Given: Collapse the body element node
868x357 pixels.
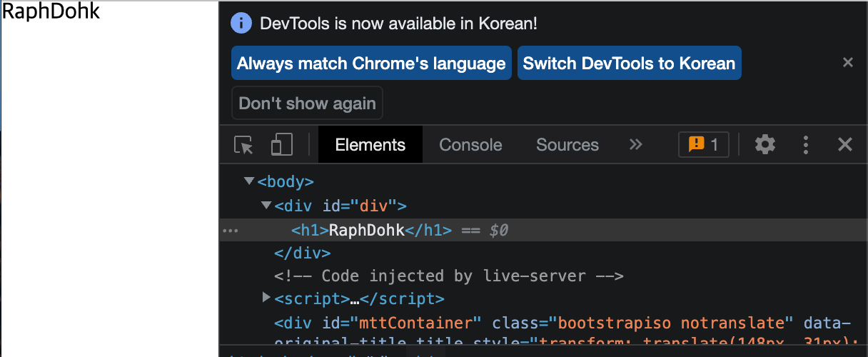Looking at the screenshot, I should coord(249,181).
